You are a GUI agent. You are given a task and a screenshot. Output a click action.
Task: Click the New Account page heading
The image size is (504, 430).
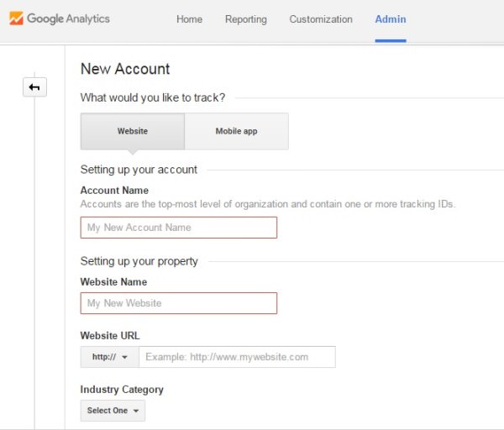pos(125,69)
